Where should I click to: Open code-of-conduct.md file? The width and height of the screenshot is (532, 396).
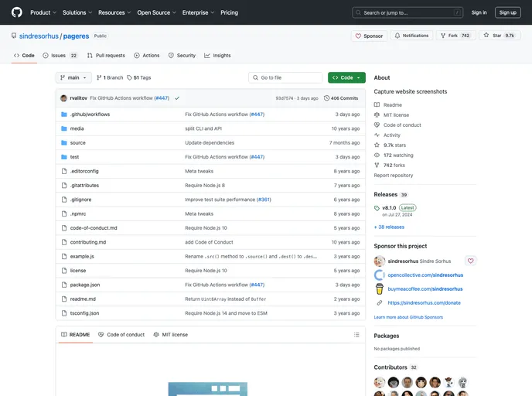(x=94, y=228)
